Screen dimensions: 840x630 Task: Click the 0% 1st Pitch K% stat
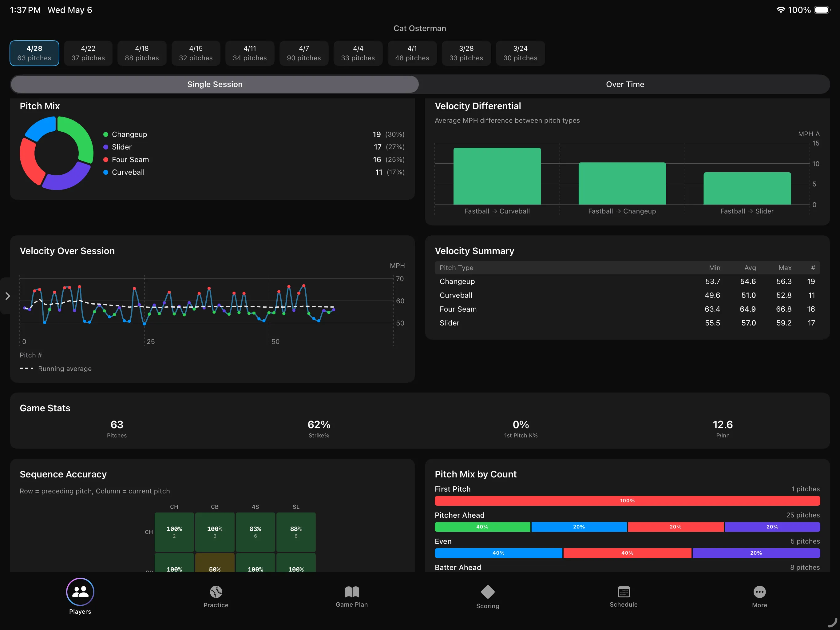(x=521, y=429)
